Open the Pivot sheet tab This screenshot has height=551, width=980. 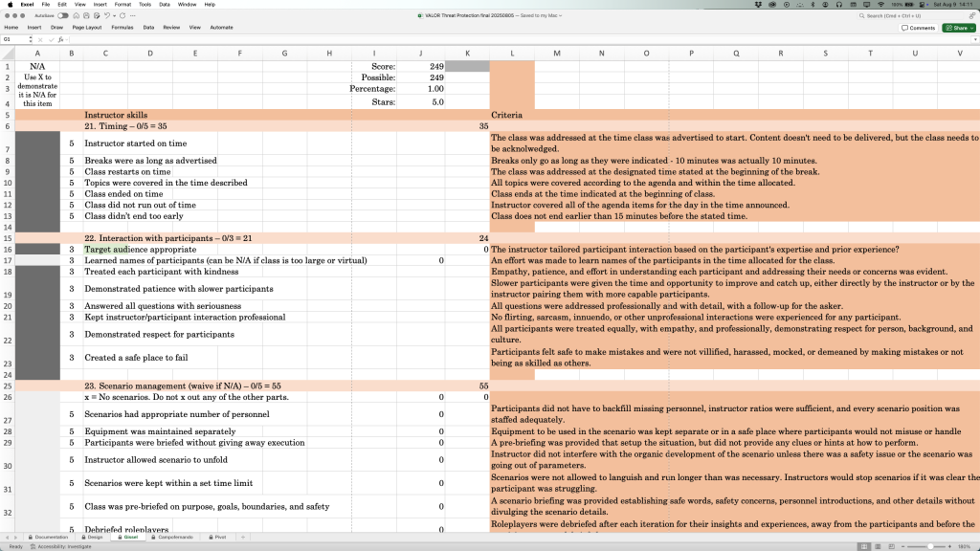tap(217, 538)
